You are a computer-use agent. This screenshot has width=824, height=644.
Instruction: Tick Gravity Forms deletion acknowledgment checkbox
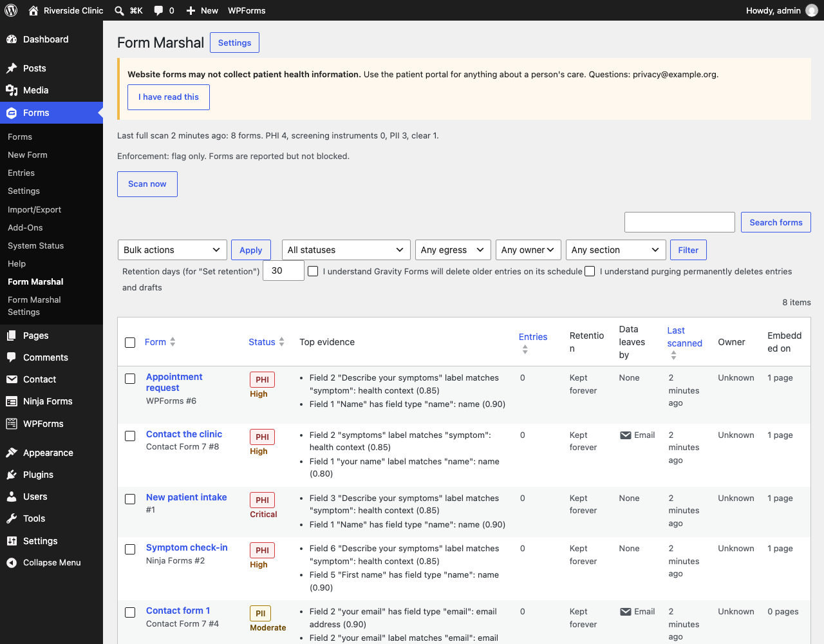tap(313, 271)
